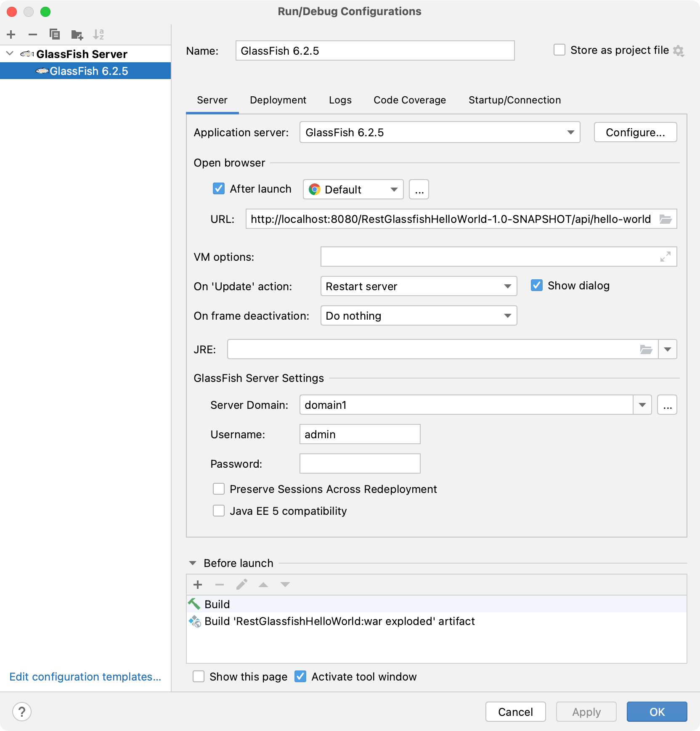Viewport: 700px width, 731px height.
Task: Click browser ellipsis browse button
Action: click(x=419, y=189)
